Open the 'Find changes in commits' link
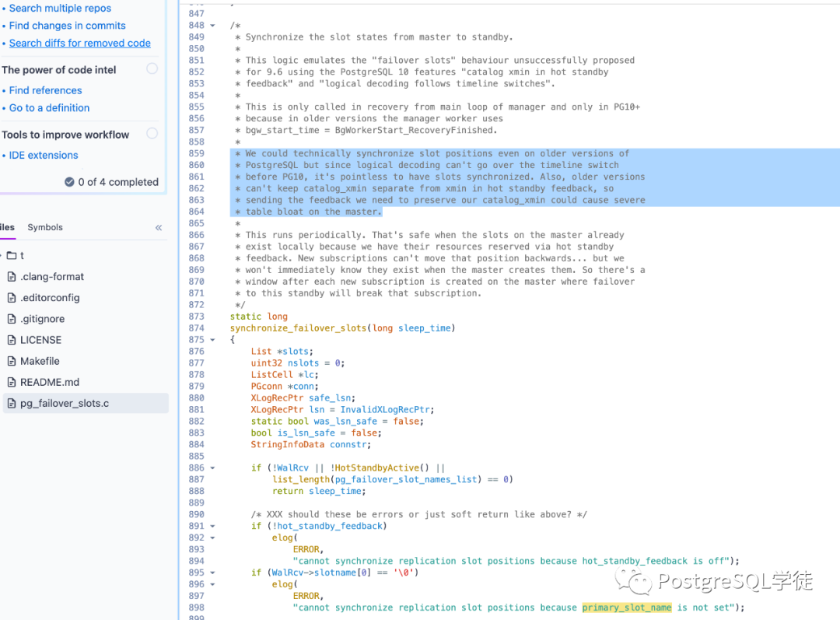Screen dimensions: 840x620 (67, 26)
